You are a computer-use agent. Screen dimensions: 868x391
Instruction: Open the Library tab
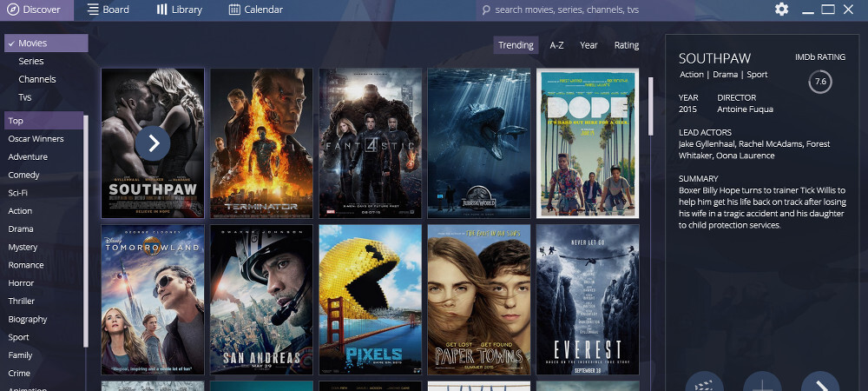[x=180, y=10]
